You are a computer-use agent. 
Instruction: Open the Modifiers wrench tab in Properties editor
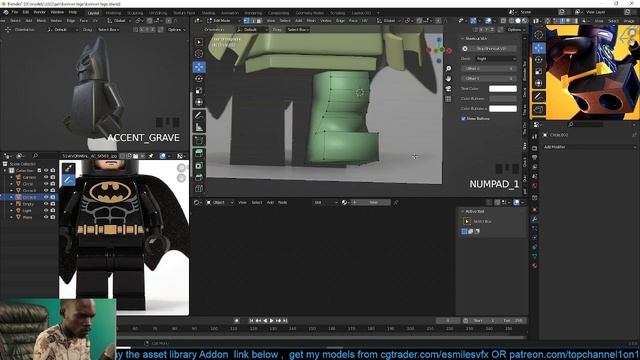click(535, 219)
